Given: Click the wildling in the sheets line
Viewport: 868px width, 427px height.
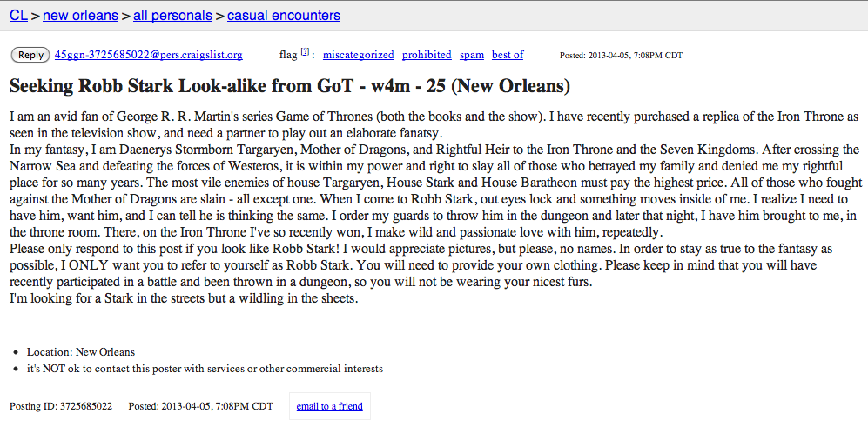Looking at the screenshot, I should (185, 300).
